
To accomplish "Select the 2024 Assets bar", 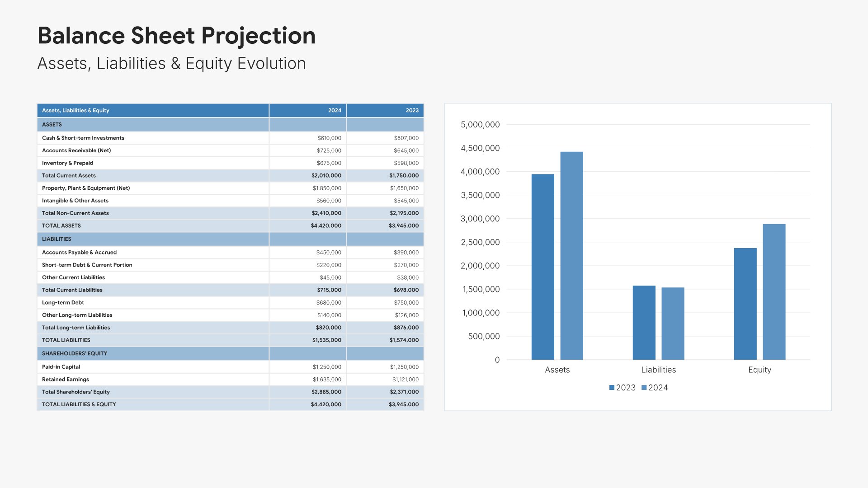I will 571,256.
